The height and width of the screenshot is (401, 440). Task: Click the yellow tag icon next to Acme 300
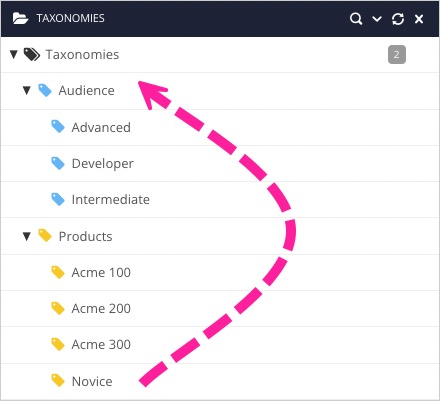tap(58, 344)
